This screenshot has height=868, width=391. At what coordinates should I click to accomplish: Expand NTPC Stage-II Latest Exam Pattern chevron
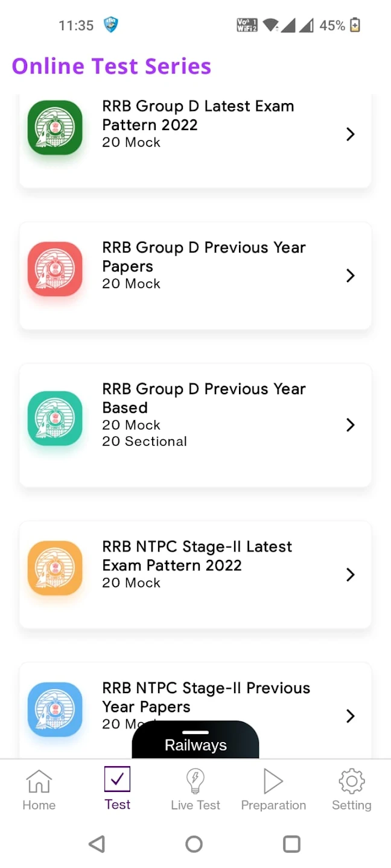coord(351,574)
